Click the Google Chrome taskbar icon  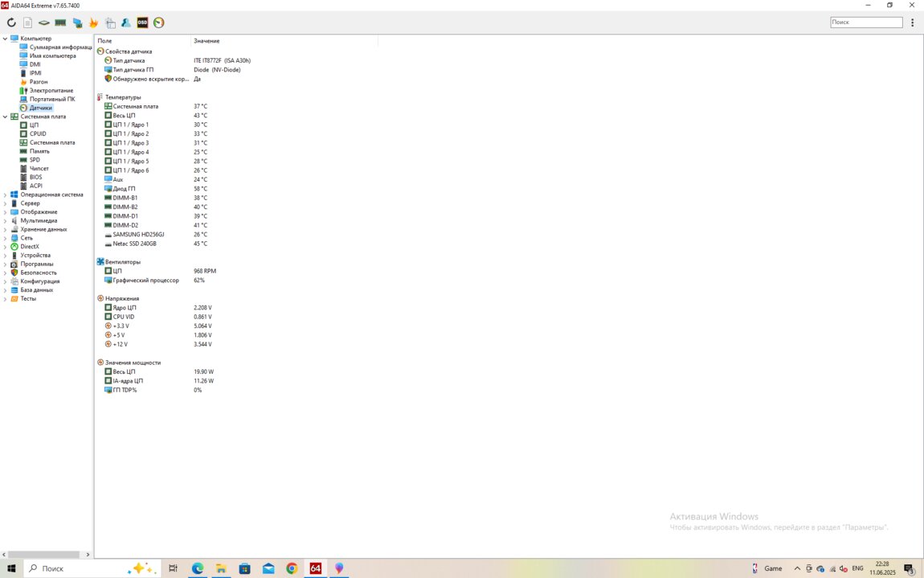[x=292, y=568]
